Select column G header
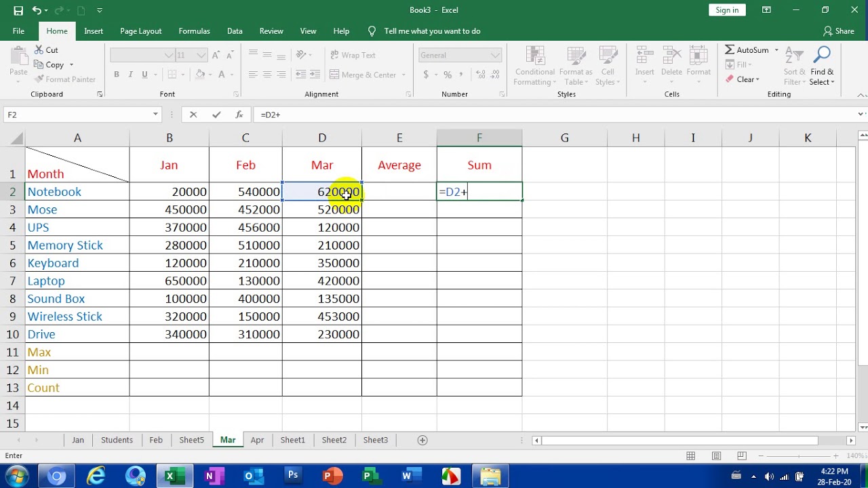 pyautogui.click(x=564, y=138)
